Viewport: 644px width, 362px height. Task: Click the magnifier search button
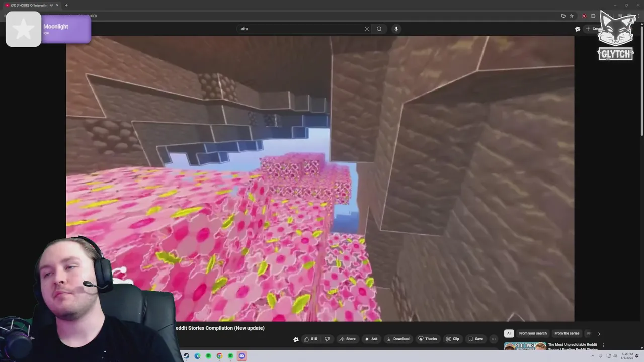pos(379,29)
